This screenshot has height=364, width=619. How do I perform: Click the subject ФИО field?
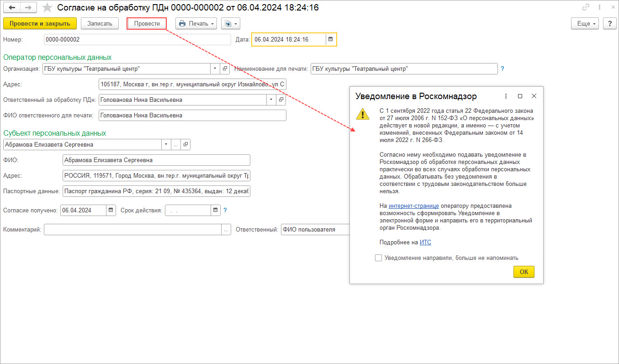[x=156, y=160]
